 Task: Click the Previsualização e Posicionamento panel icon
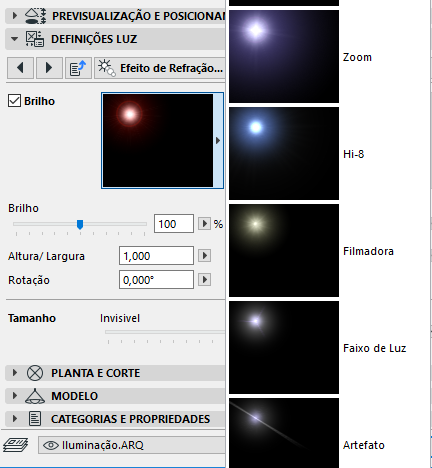tap(35, 16)
